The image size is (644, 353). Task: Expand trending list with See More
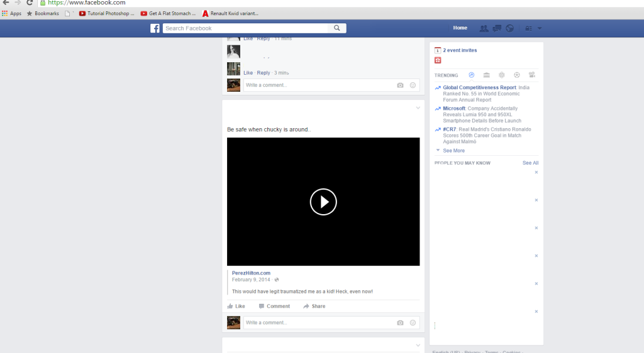pyautogui.click(x=453, y=151)
